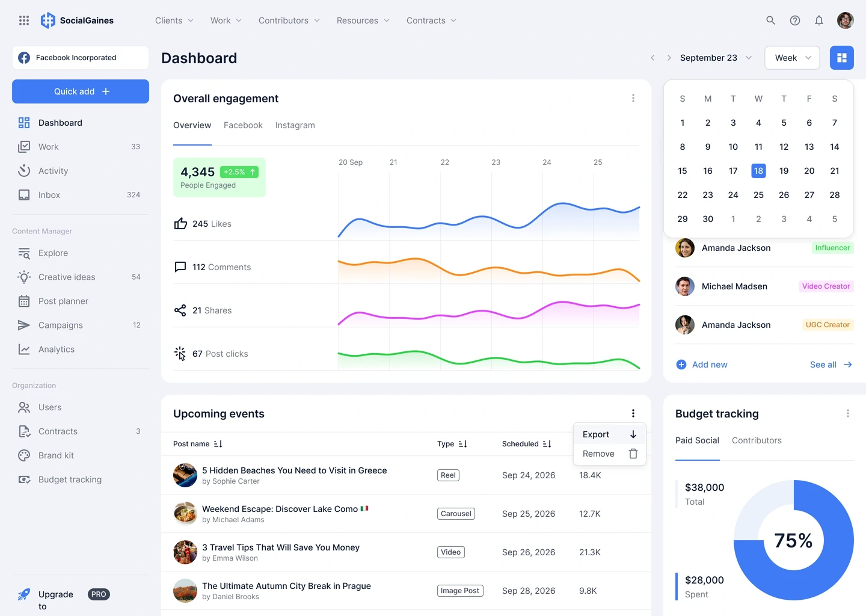Open the Week range dropdown

coord(793,58)
